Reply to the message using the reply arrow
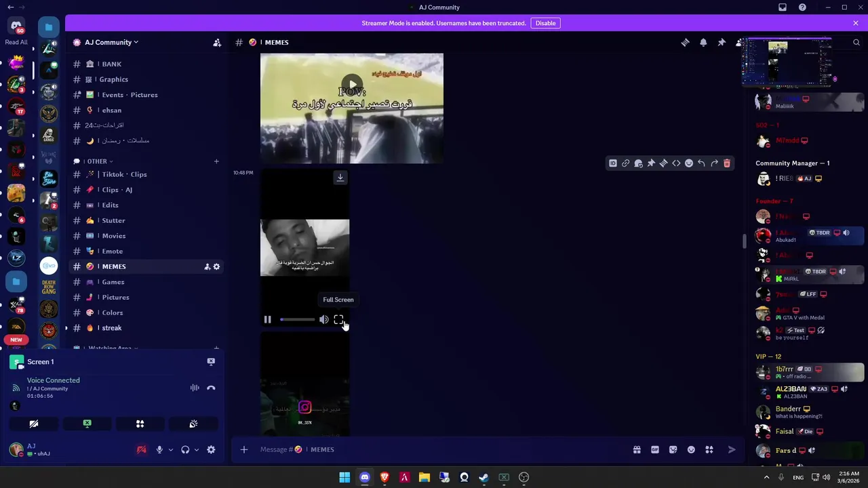This screenshot has width=868, height=488. (701, 163)
